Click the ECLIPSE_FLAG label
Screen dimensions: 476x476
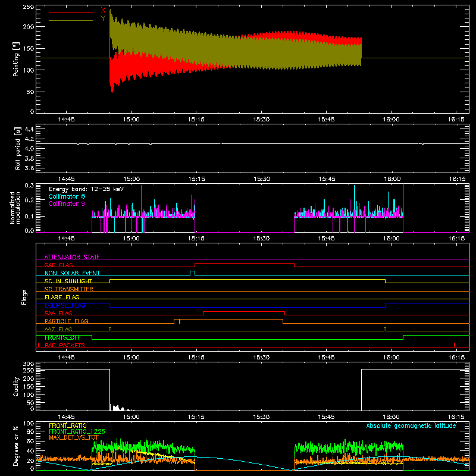click(x=65, y=305)
